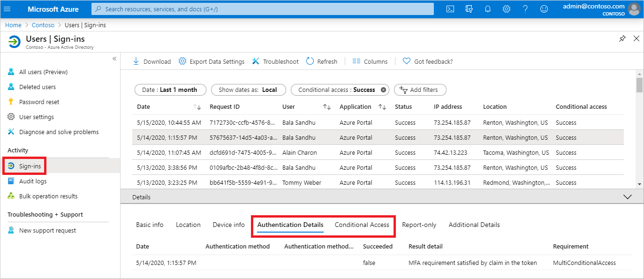Click the Request ID column header
Image resolution: width=644 pixels, height=279 pixels.
coord(225,107)
